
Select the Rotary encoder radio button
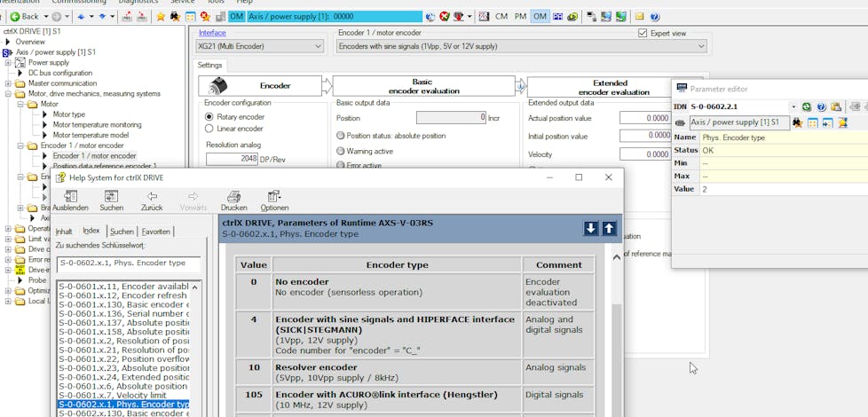pyautogui.click(x=209, y=116)
